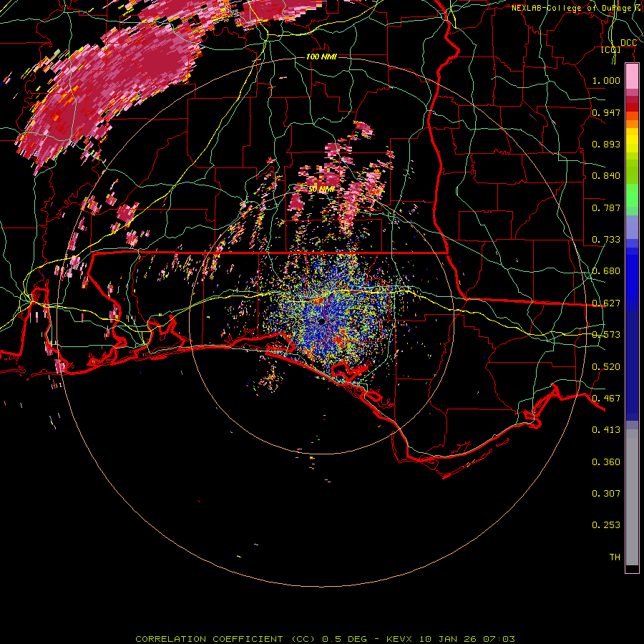Click the black KEVX radar site dot
Screen dimensions: 644x644
pyautogui.click(x=321, y=321)
